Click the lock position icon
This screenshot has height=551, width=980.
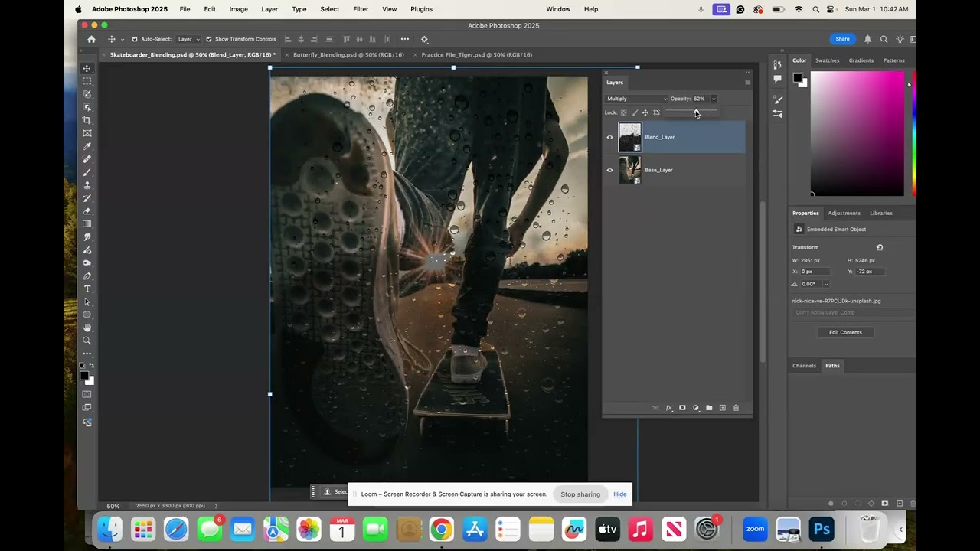(645, 112)
